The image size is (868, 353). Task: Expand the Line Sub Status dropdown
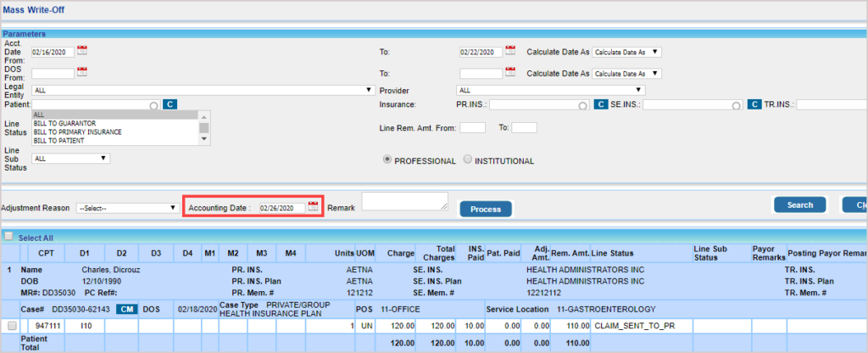tap(71, 158)
